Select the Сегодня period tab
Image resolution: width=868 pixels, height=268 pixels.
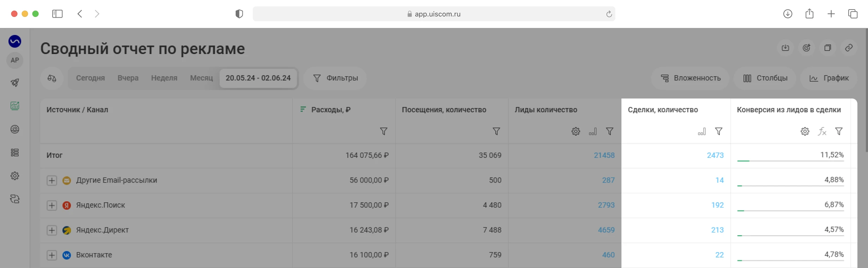pyautogui.click(x=90, y=78)
